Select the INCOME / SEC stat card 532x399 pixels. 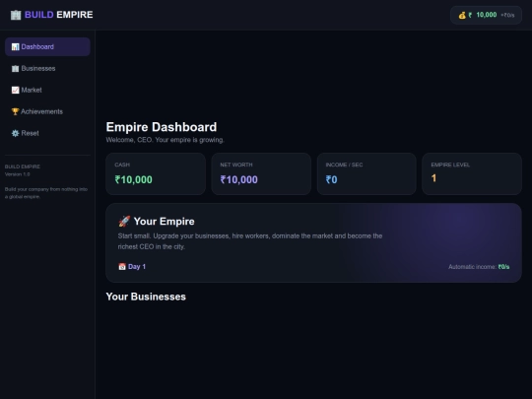click(x=366, y=173)
